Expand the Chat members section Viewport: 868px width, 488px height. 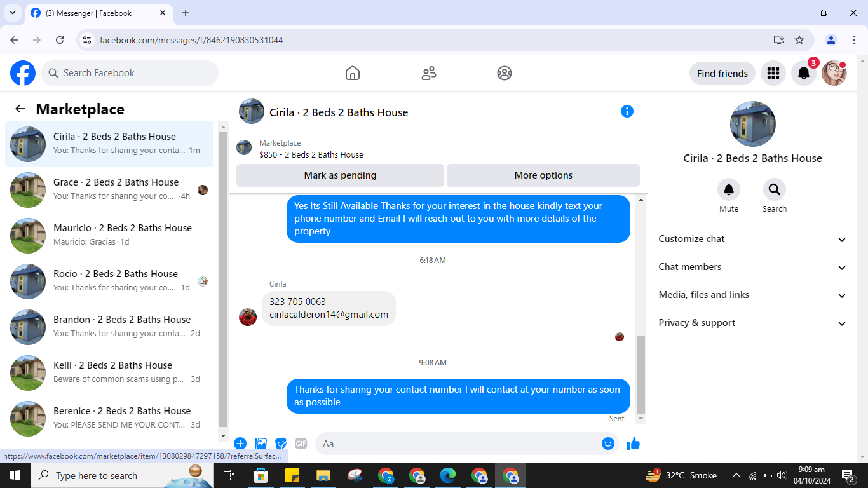coord(753,267)
